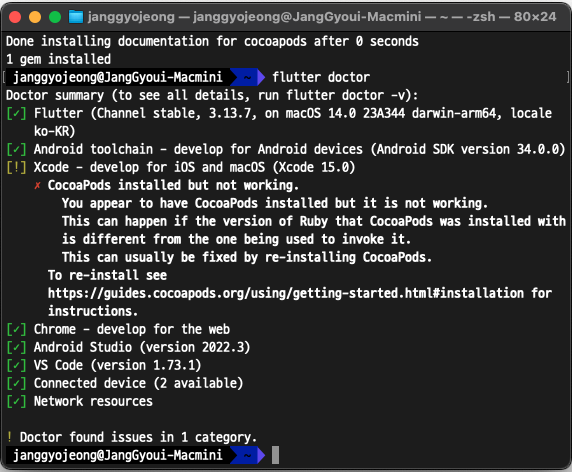Click the yellow exclamation before 'Doctor found issues'
Screen dimensions: 572x472
pos(9,437)
